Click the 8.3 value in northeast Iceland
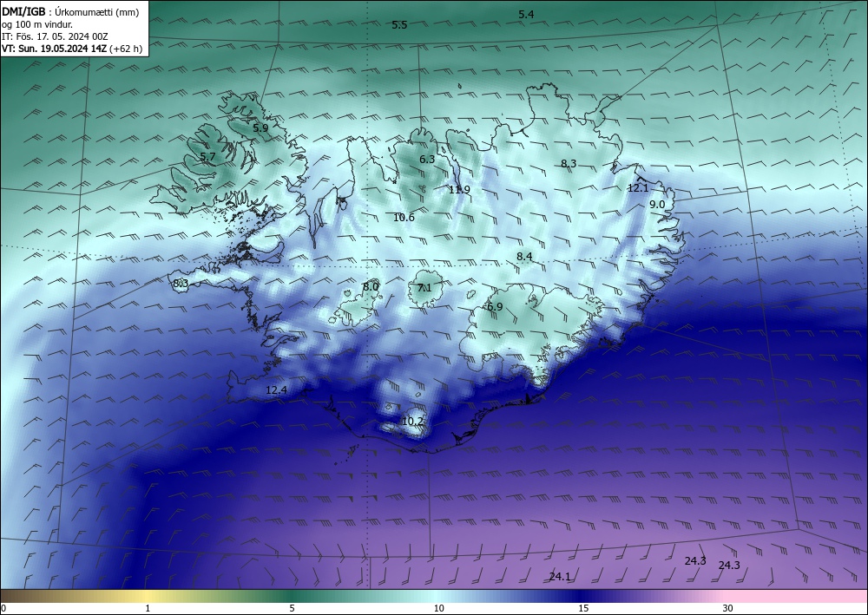Screen dimensions: 868x615 569,164
